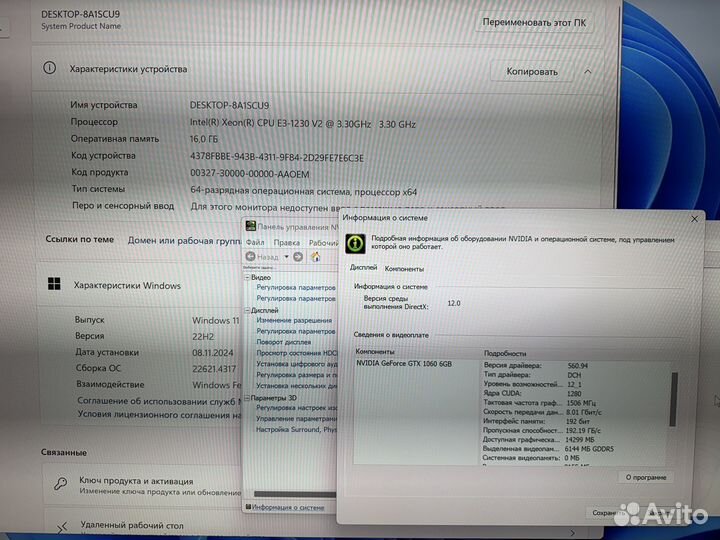Viewport: 720px width, 540px height.
Task: Open the Файл menu in NVIDIA panel
Action: (x=255, y=242)
